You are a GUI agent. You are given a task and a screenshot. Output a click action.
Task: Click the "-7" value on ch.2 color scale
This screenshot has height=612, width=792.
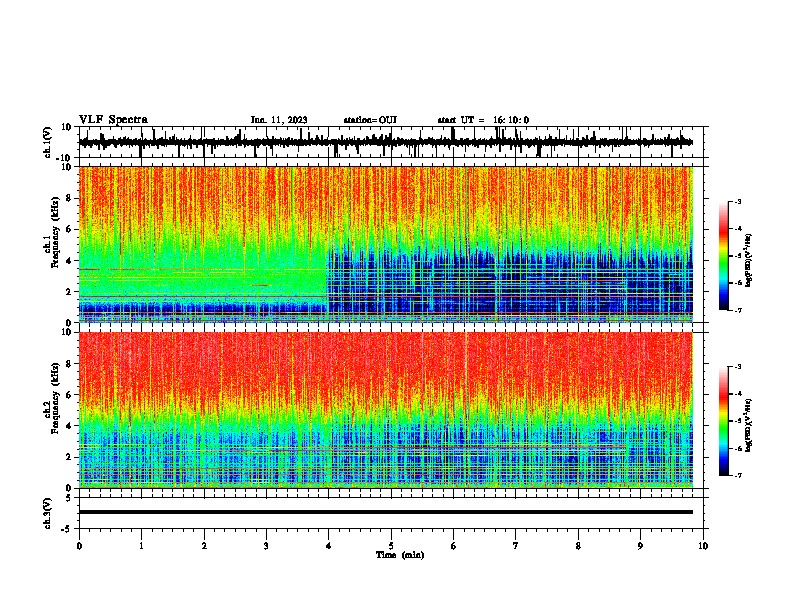(x=737, y=475)
